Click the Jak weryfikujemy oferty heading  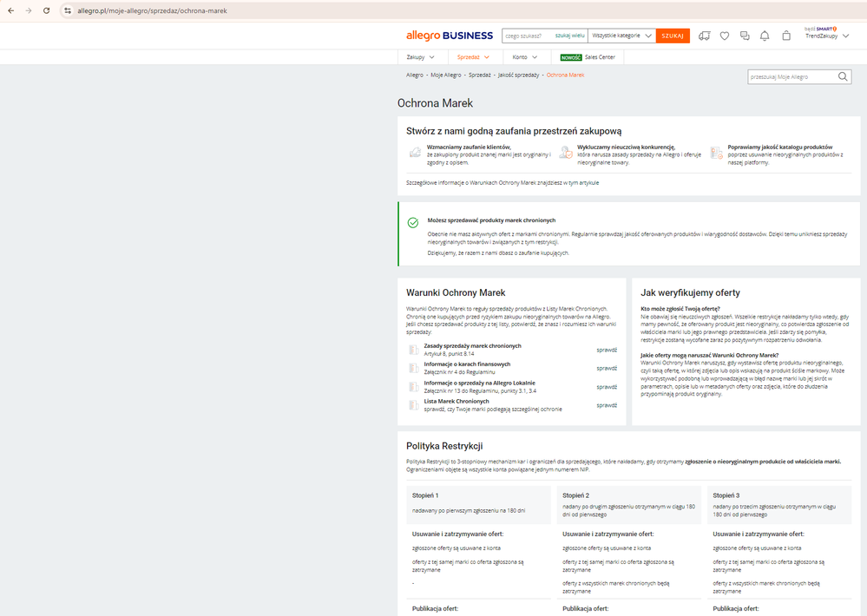click(x=690, y=293)
